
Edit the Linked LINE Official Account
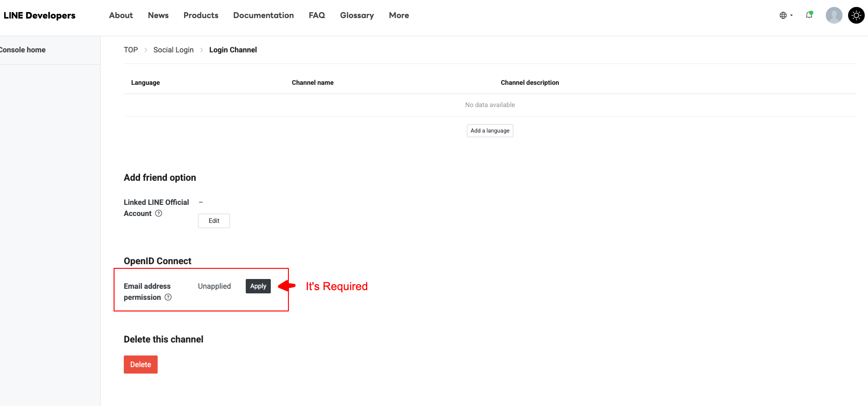coord(214,221)
